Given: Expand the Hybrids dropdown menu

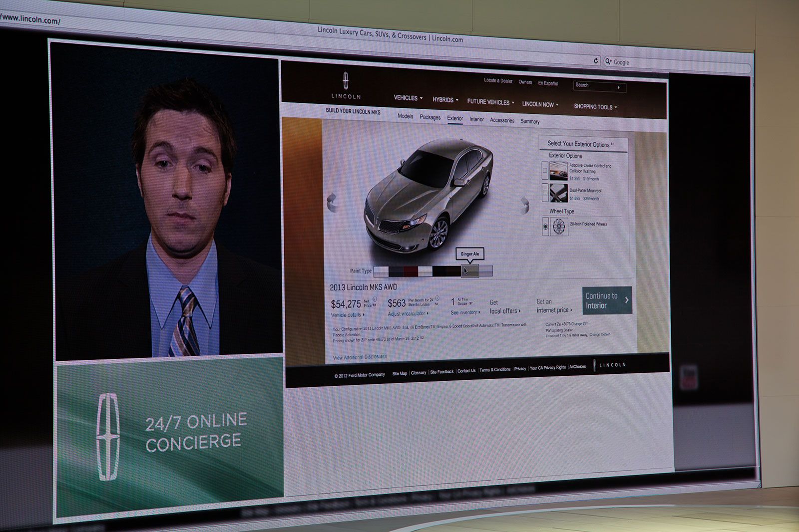Looking at the screenshot, I should [x=445, y=100].
